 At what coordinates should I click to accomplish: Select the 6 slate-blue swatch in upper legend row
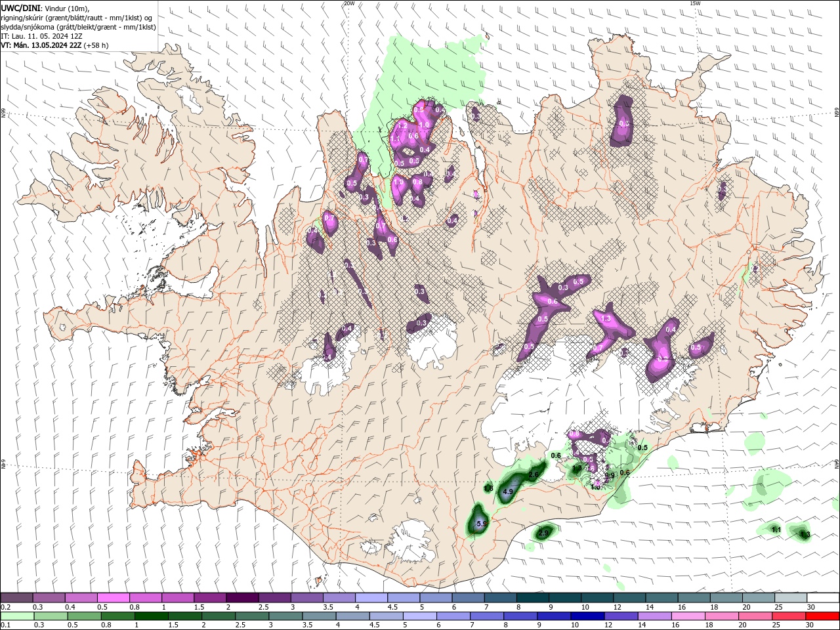pos(468,598)
